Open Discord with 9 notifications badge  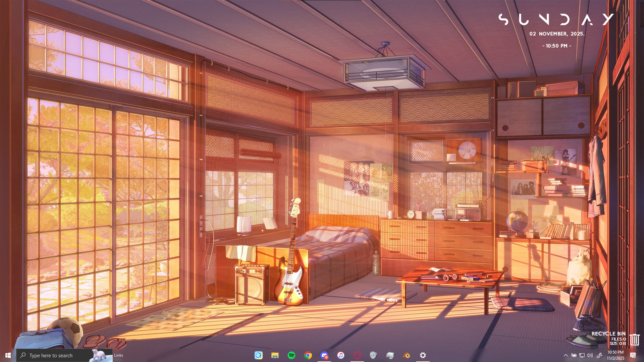click(324, 355)
